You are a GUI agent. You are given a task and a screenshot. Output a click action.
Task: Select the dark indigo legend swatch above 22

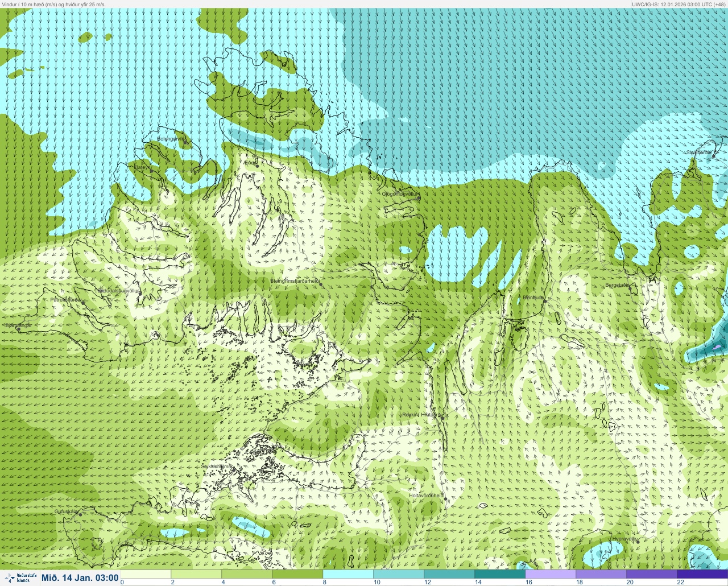click(x=702, y=574)
